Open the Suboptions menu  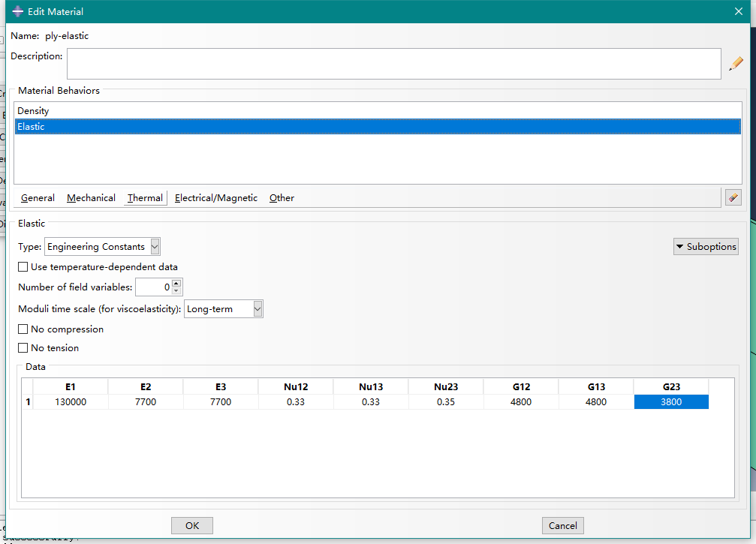(x=706, y=246)
